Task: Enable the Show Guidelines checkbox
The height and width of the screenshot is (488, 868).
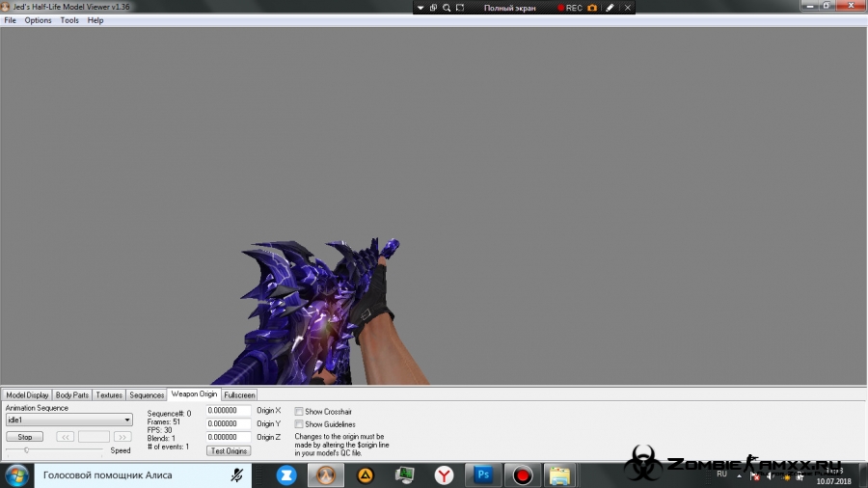Action: click(x=299, y=424)
